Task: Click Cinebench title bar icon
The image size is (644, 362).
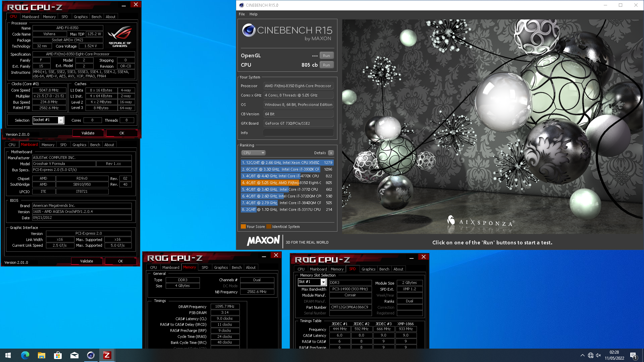Action: pyautogui.click(x=241, y=5)
